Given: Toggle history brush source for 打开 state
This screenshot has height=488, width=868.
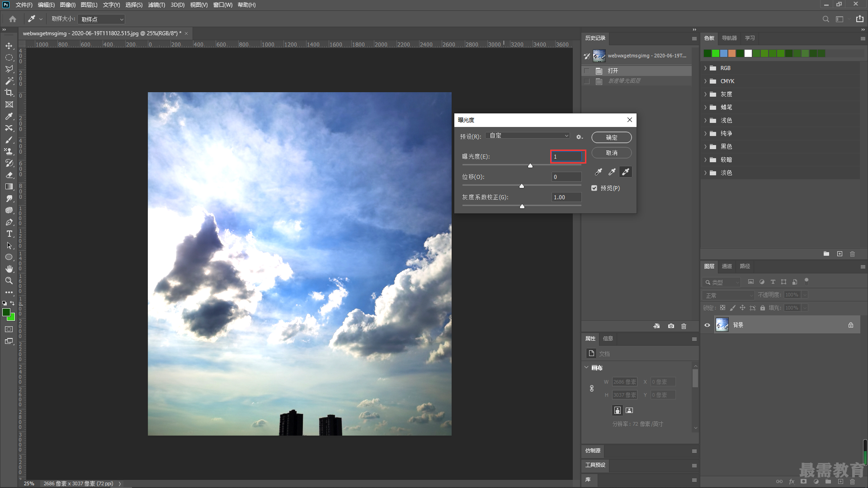Looking at the screenshot, I should pyautogui.click(x=587, y=71).
